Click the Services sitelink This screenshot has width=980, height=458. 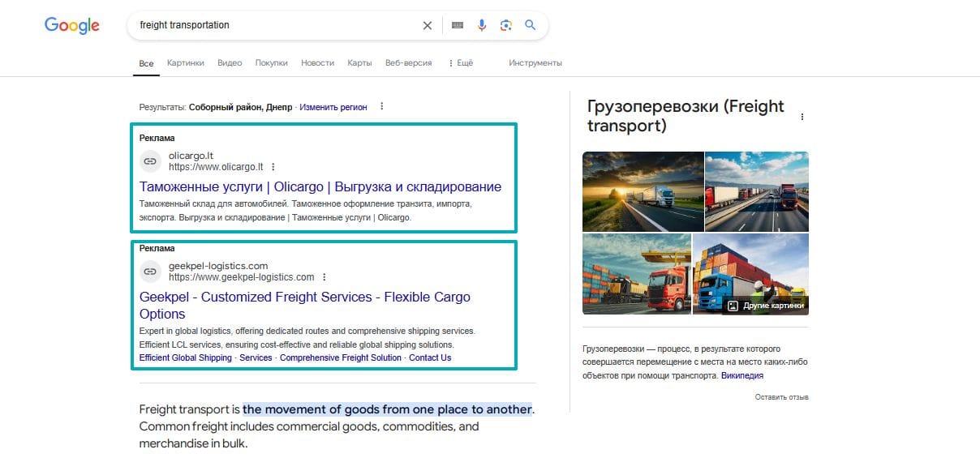(x=256, y=357)
